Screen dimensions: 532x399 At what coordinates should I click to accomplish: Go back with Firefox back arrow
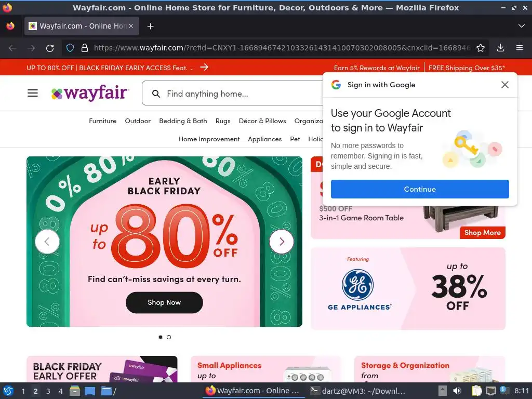pos(12,48)
